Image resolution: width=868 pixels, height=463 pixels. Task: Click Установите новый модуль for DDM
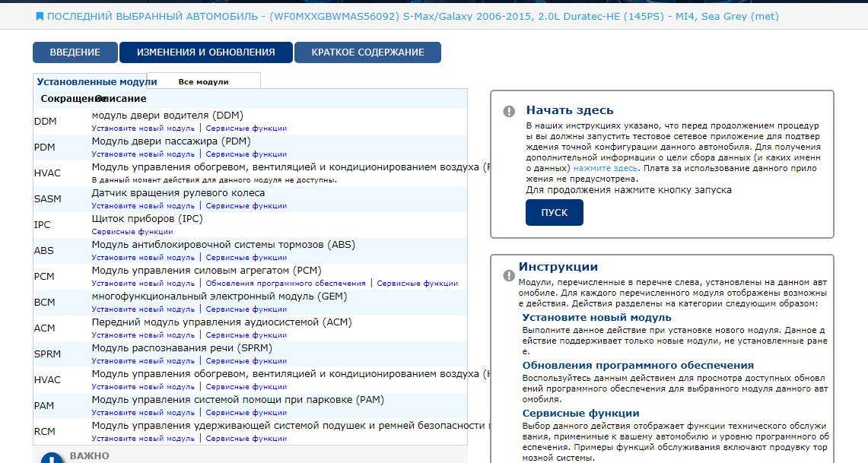[x=143, y=128]
